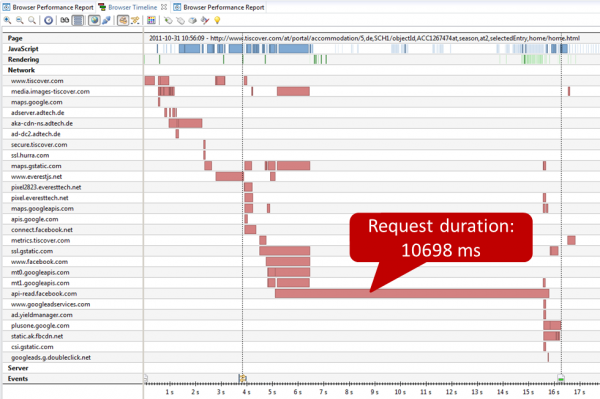
Task: Select ad-dc2.adtech.de host row
Action: [x=73, y=134]
